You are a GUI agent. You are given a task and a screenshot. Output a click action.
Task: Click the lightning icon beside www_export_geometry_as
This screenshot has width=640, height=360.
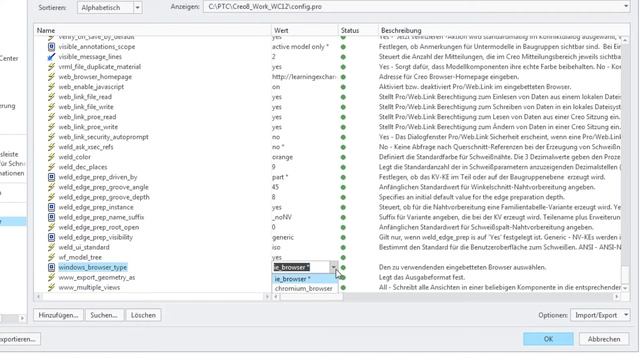51,277
